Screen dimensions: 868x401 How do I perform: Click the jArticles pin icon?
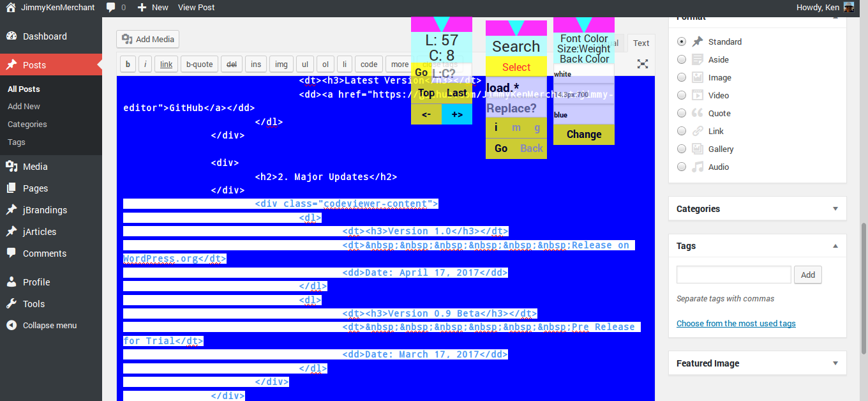11,232
